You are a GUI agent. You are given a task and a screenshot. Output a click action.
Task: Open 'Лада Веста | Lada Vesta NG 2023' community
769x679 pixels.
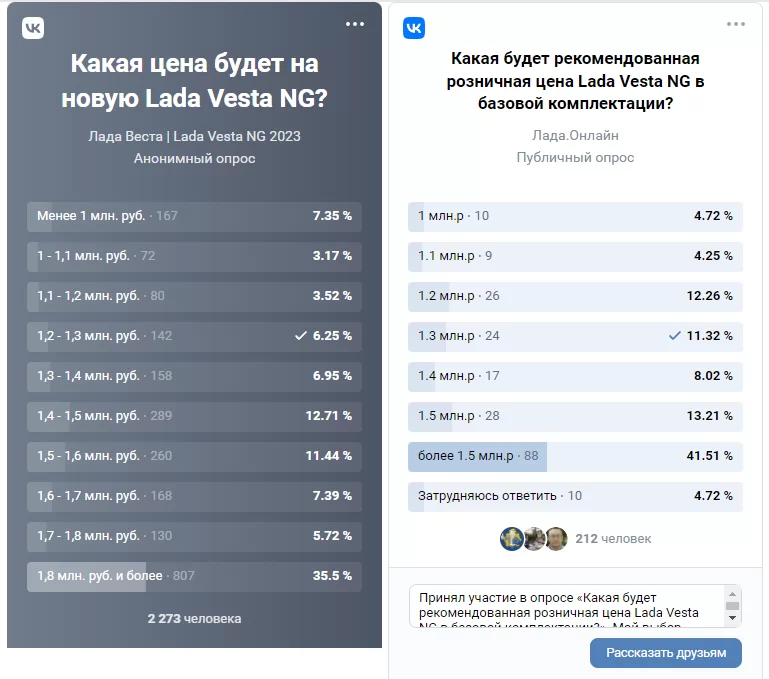tap(194, 136)
